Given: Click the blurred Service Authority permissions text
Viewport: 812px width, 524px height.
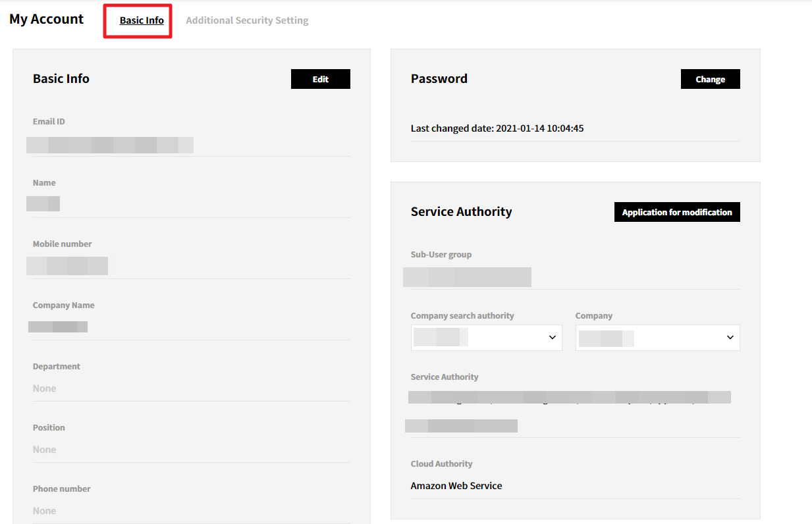Looking at the screenshot, I should point(569,398).
